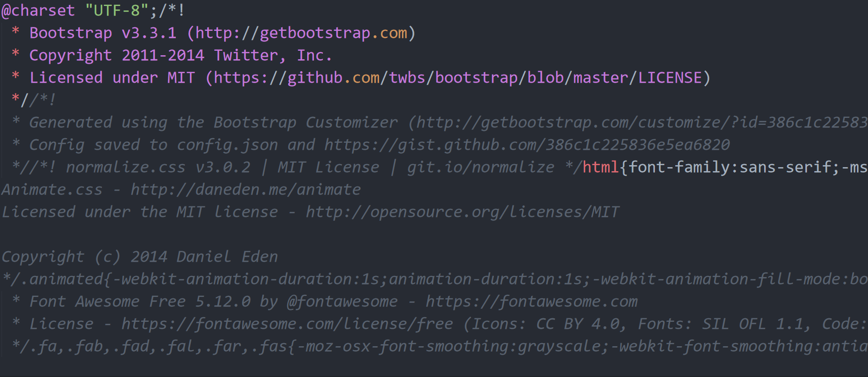Open the https://fontawesome.com URL
The image size is (868, 377).
click(532, 301)
